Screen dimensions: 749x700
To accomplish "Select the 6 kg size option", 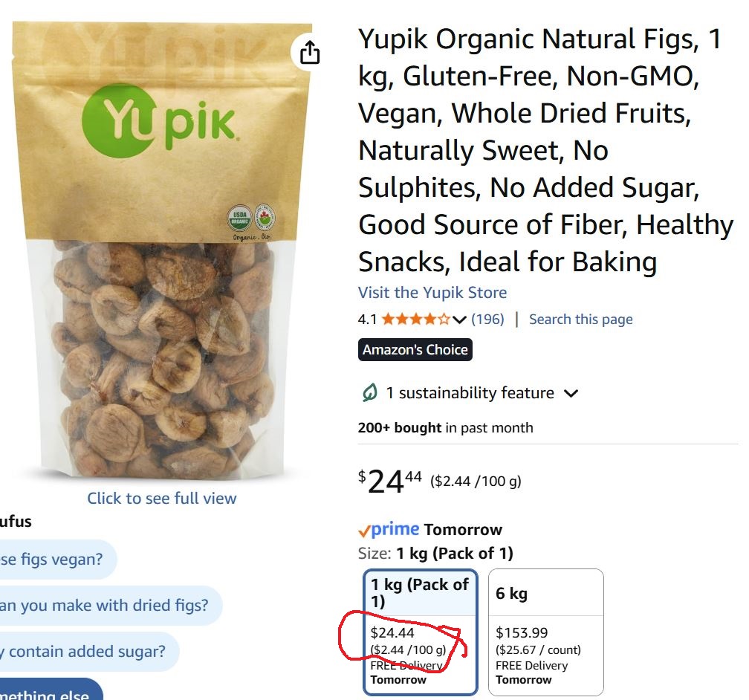I will [546, 632].
